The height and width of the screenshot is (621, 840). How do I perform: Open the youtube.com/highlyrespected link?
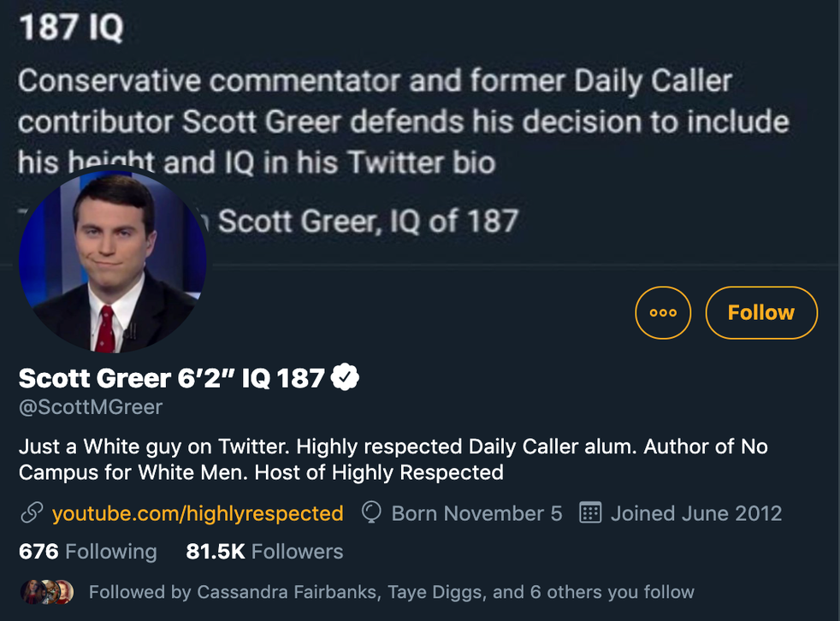[x=198, y=513]
